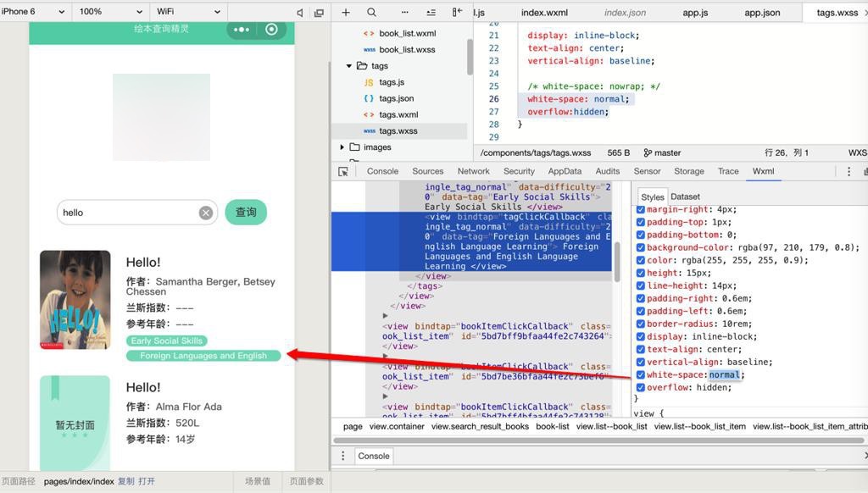Click the sort file tree icon
This screenshot has width=868, height=493.
coord(431,12)
